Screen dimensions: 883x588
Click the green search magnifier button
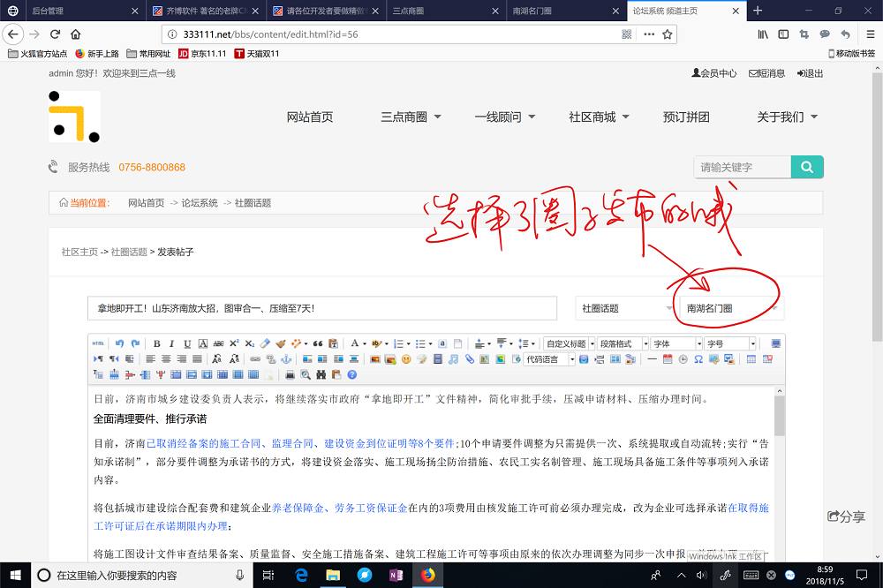[807, 167]
